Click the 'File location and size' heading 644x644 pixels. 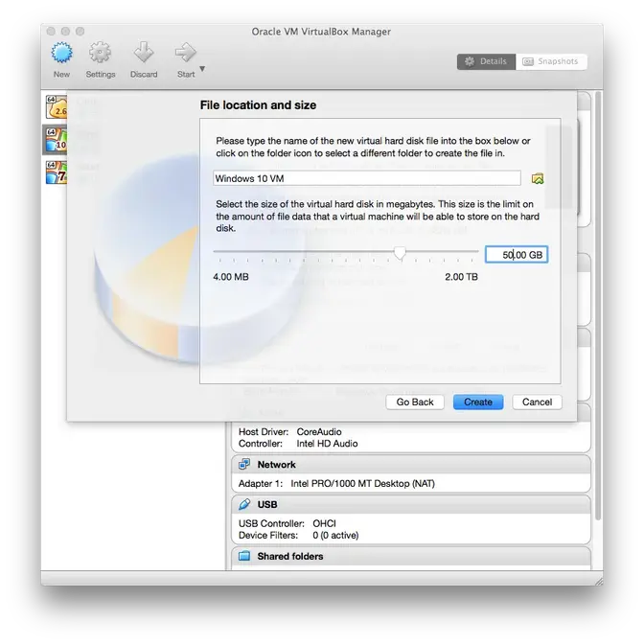258,105
